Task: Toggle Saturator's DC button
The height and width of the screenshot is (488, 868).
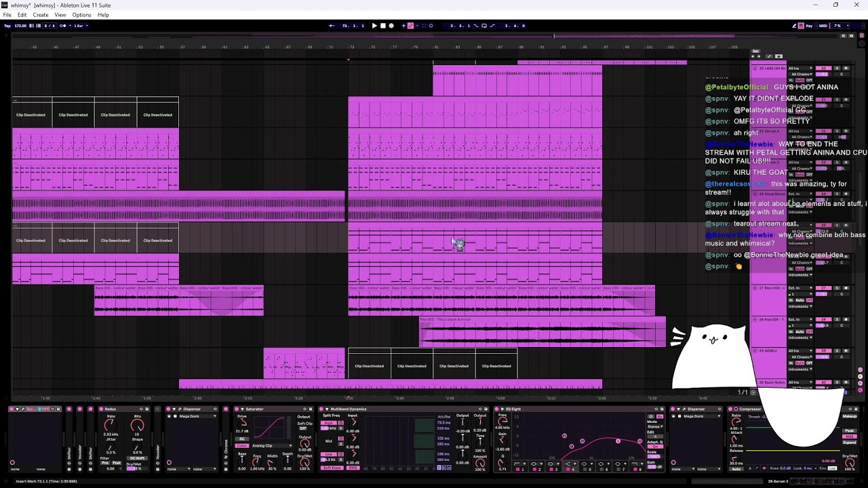Action: pyautogui.click(x=241, y=439)
